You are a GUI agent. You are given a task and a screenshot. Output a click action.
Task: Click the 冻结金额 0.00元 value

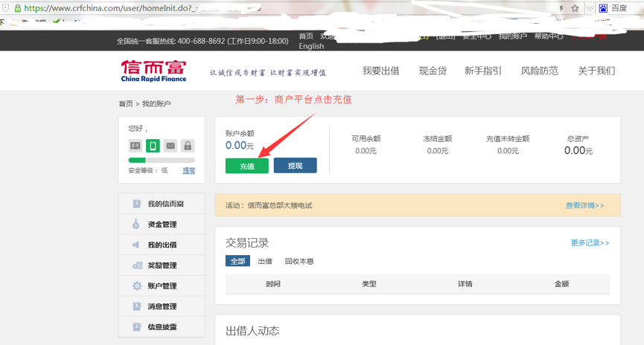[x=438, y=151]
